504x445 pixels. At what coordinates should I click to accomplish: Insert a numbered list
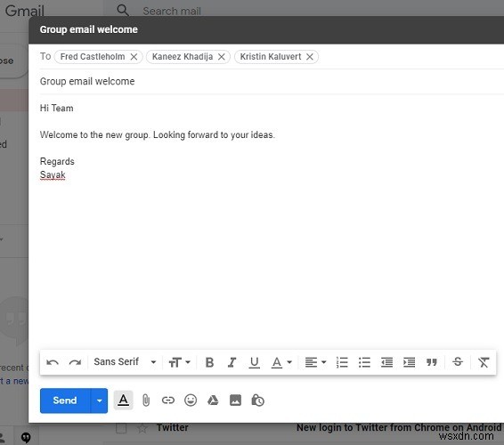point(342,362)
